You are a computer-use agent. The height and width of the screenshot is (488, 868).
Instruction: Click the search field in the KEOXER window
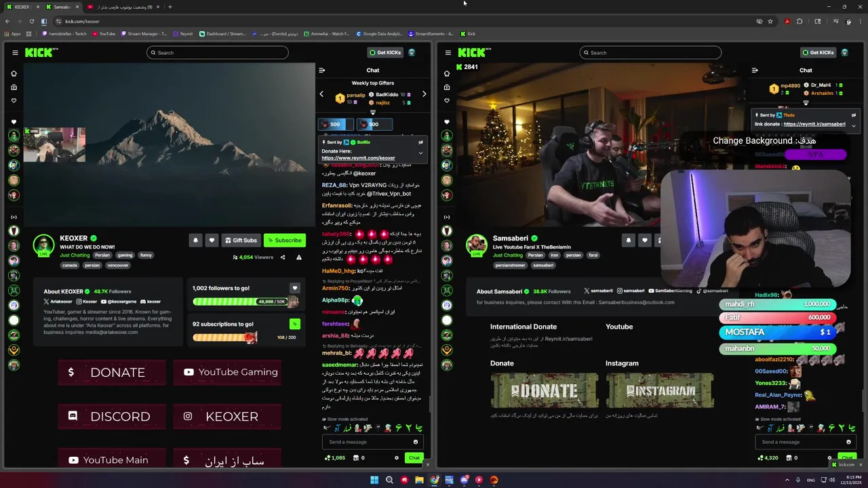[x=217, y=53]
